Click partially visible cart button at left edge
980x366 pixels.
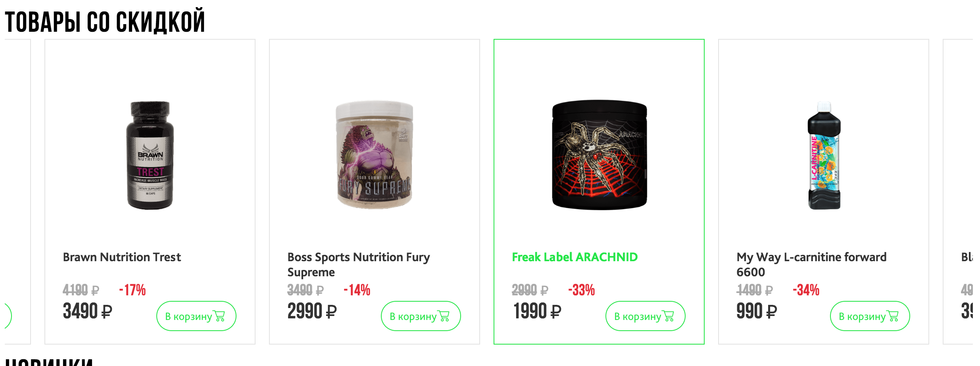tap(8, 316)
